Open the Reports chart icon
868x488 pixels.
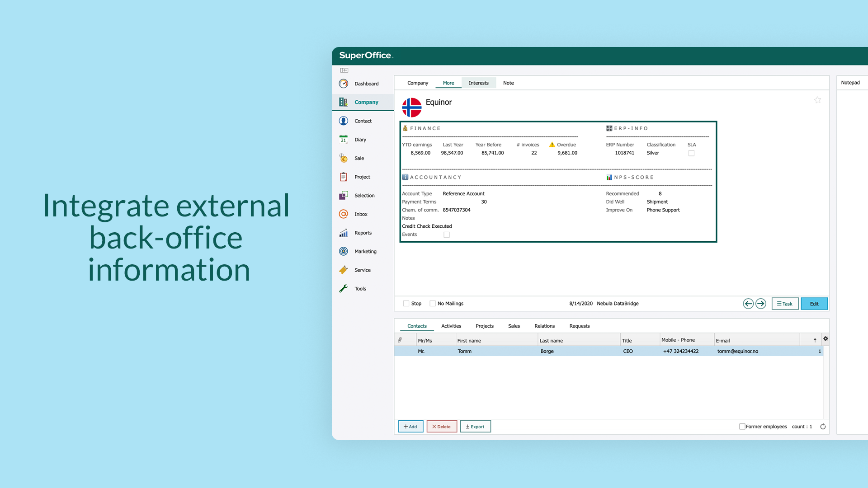pos(344,233)
